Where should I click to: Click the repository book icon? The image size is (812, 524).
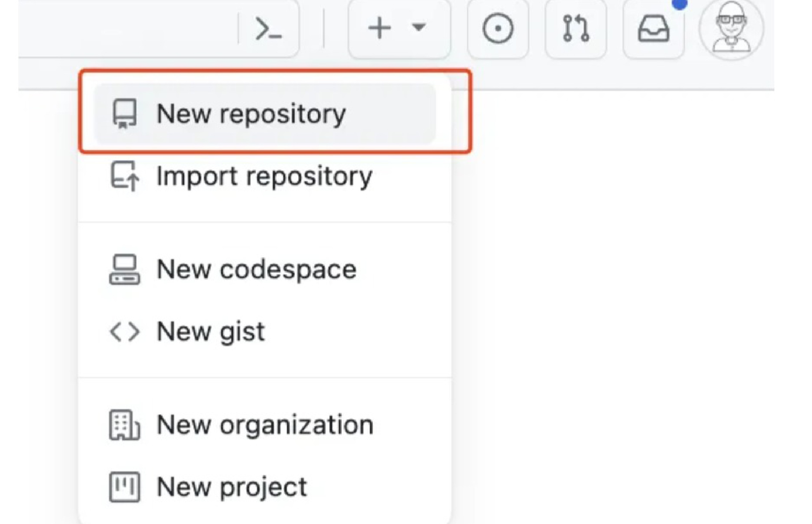coord(124,114)
